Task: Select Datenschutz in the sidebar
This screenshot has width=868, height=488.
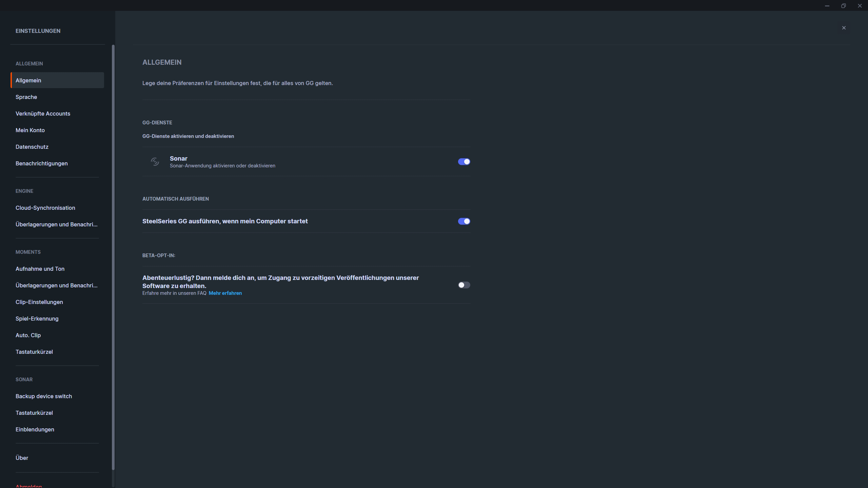Action: click(x=32, y=147)
